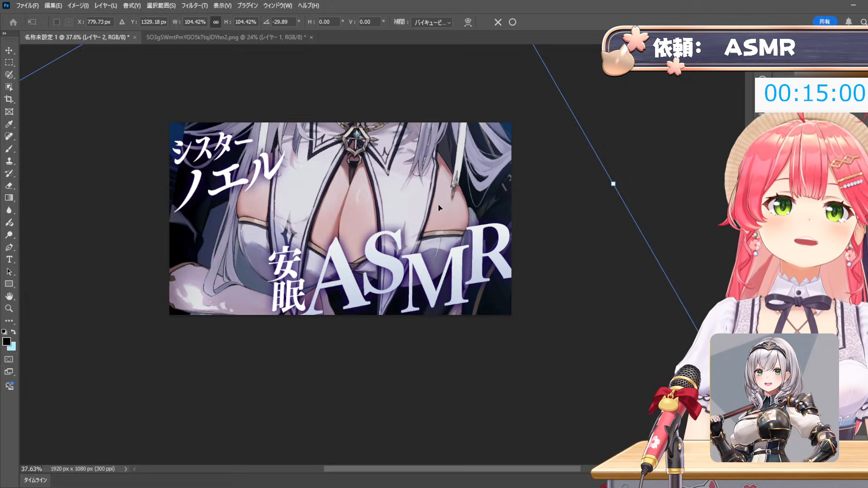
Task: Expand the collapsed toolbar double arrows
Action: pyautogui.click(x=4, y=33)
